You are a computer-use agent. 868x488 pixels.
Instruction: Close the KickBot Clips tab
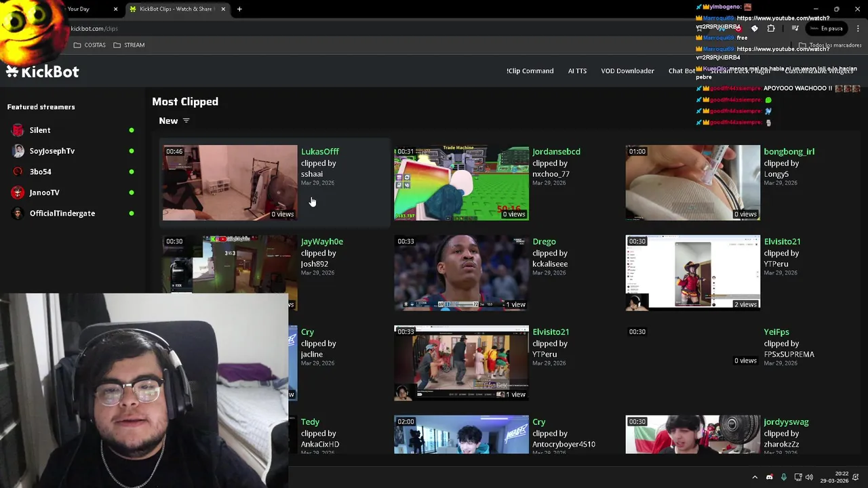[x=223, y=9]
